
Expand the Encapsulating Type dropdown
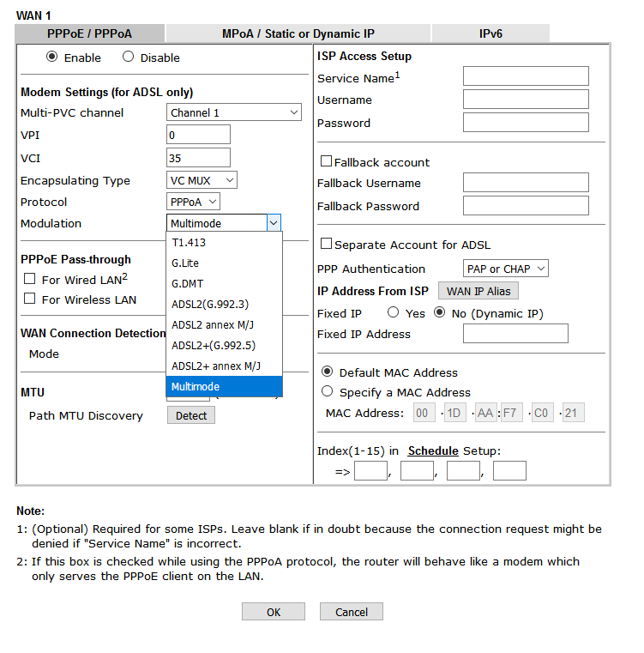coord(202,180)
